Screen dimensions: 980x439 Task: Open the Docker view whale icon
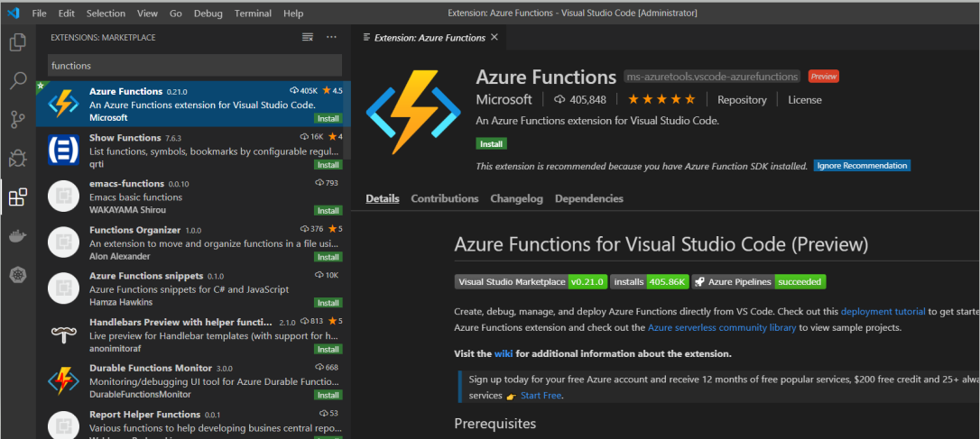18,236
